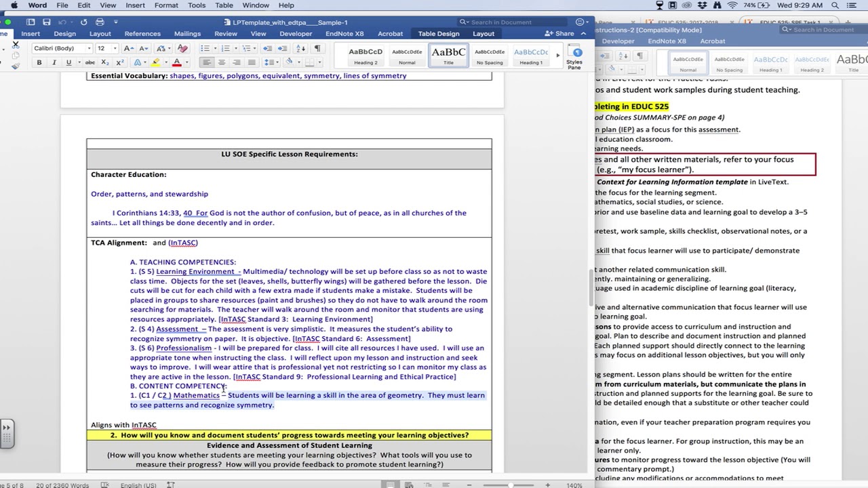Click the red font color A button
868x488 pixels.
tap(176, 62)
